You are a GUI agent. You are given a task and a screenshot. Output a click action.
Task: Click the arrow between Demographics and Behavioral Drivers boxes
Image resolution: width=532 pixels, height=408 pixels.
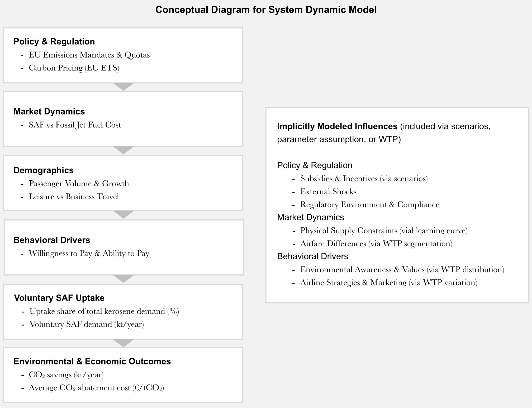123,214
